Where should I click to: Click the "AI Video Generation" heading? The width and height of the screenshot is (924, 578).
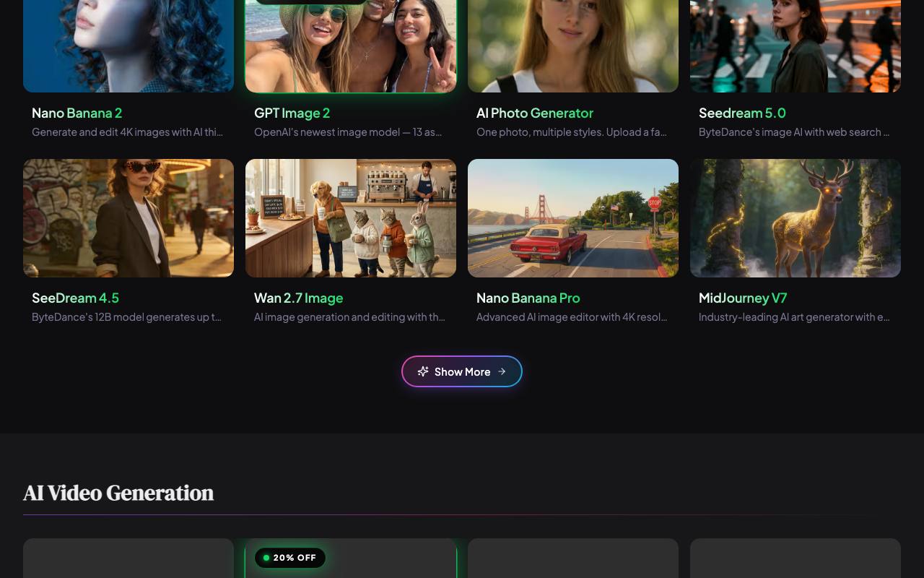tap(118, 493)
